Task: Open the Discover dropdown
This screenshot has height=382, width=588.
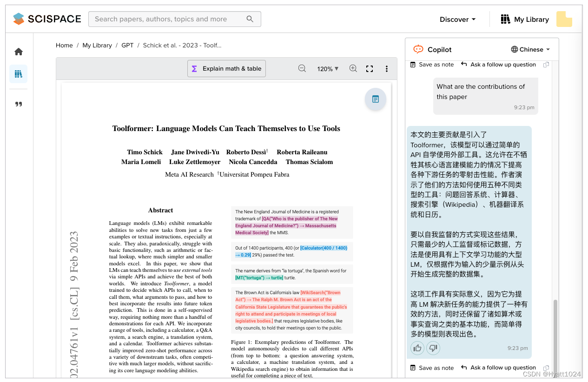Action: coord(458,19)
